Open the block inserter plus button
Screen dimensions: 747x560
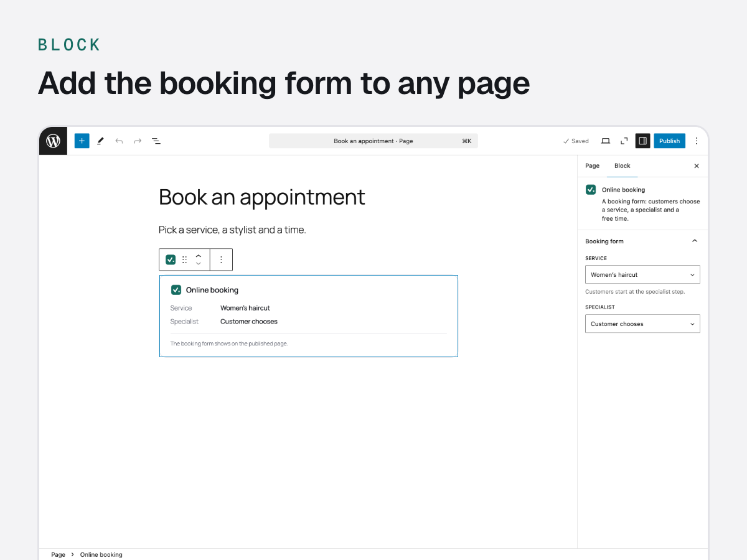point(82,141)
